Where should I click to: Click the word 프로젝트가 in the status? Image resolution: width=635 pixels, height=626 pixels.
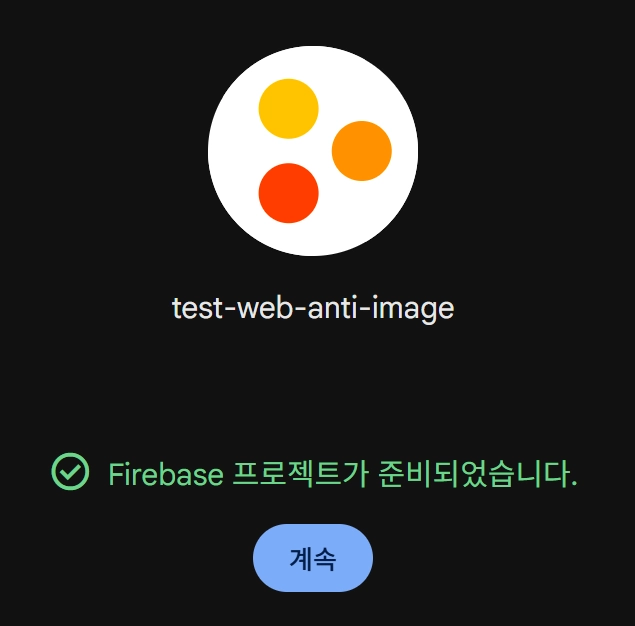300,474
